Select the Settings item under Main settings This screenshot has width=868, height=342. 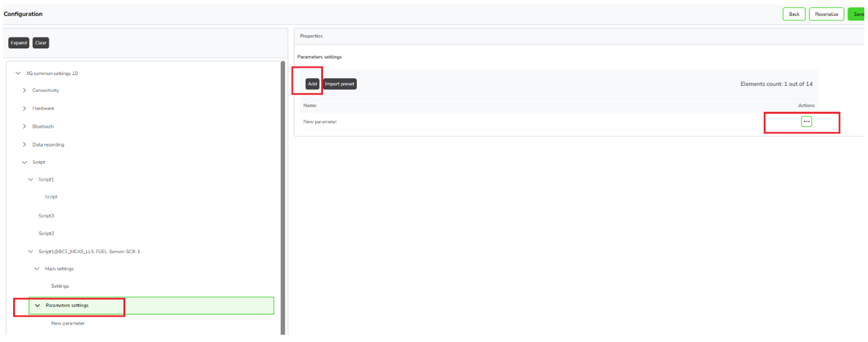(60, 286)
